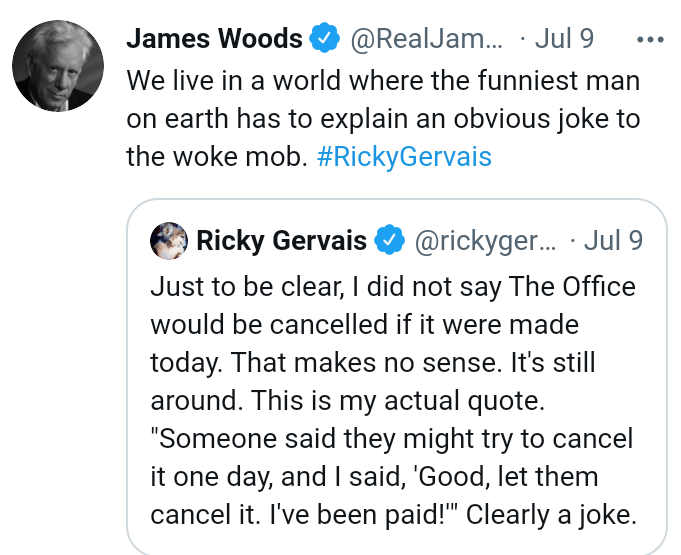Click the words 'The Office' in quoted tweet
Viewport: 681px width, 555px height.
(x=571, y=287)
